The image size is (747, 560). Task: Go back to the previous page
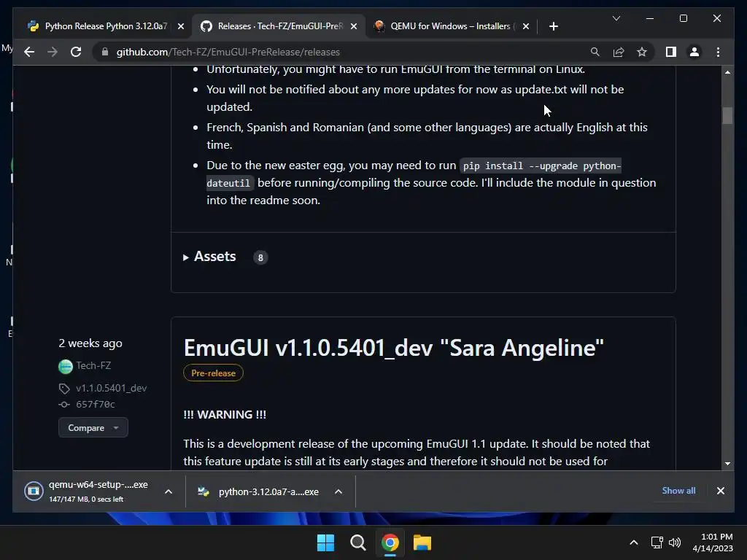pyautogui.click(x=29, y=52)
